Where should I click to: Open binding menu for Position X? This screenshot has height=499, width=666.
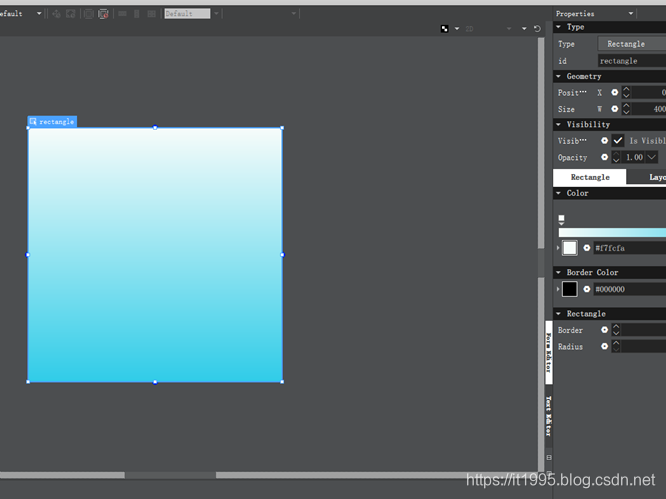tap(614, 92)
